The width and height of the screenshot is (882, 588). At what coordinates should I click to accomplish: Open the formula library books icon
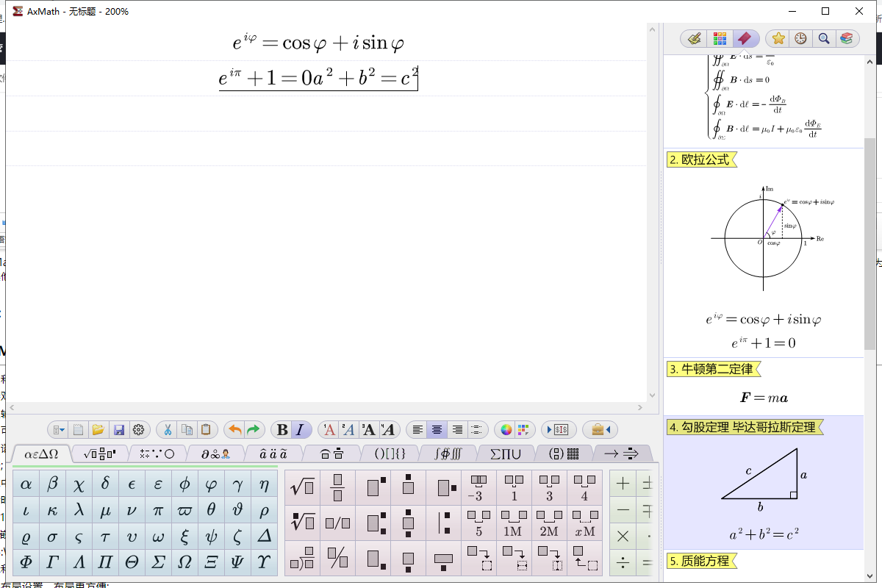point(847,38)
